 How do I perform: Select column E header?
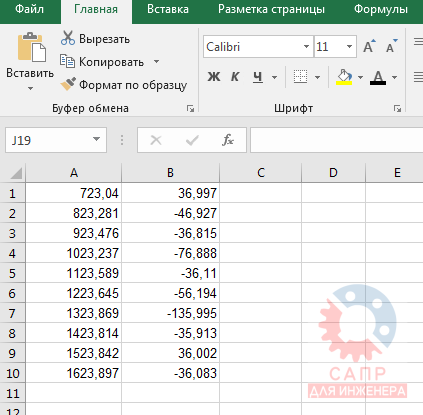tap(395, 173)
